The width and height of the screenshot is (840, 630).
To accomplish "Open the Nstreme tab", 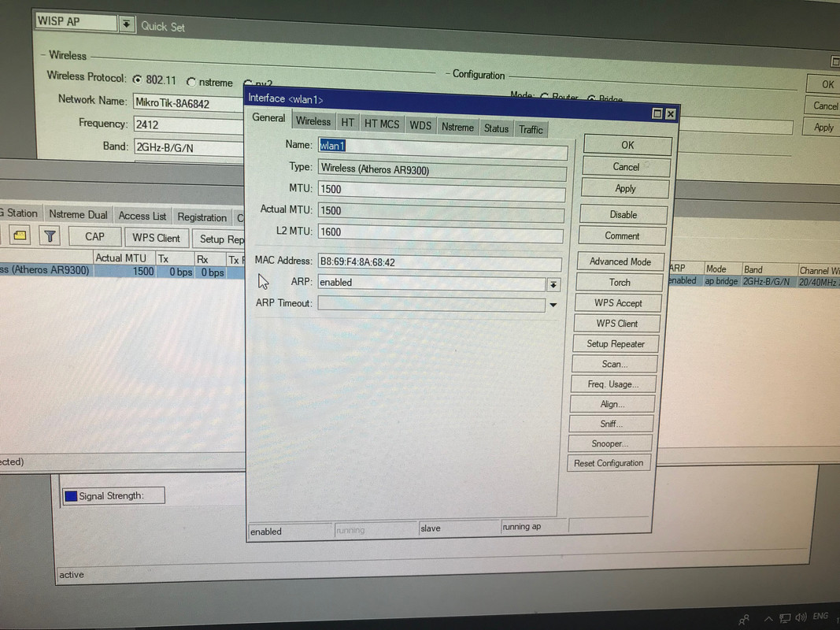I will point(457,127).
